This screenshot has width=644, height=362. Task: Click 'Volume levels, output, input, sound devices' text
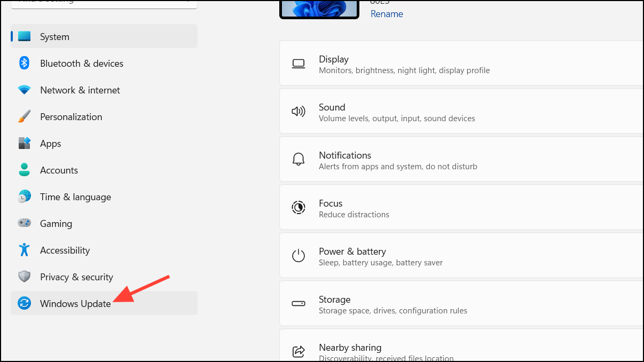(x=397, y=119)
